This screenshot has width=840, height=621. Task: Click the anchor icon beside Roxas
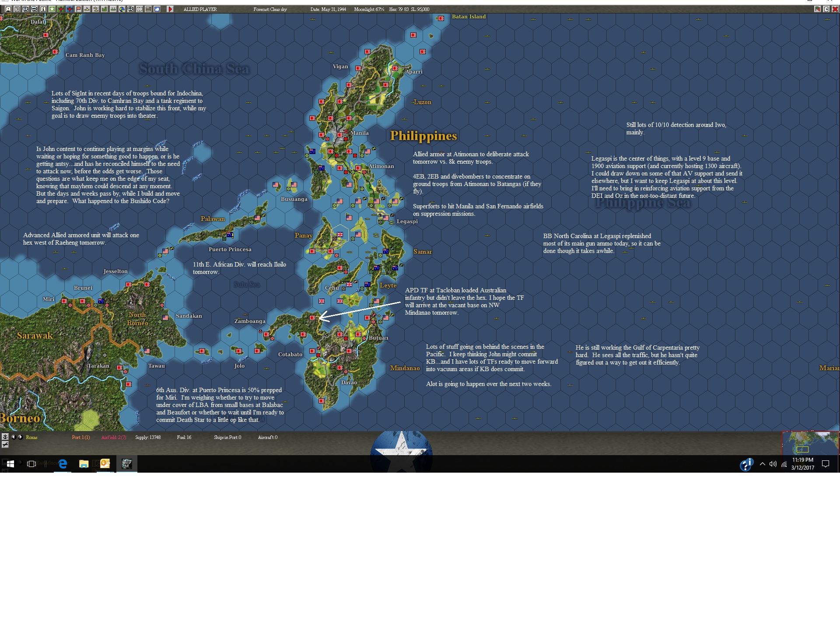(5, 437)
